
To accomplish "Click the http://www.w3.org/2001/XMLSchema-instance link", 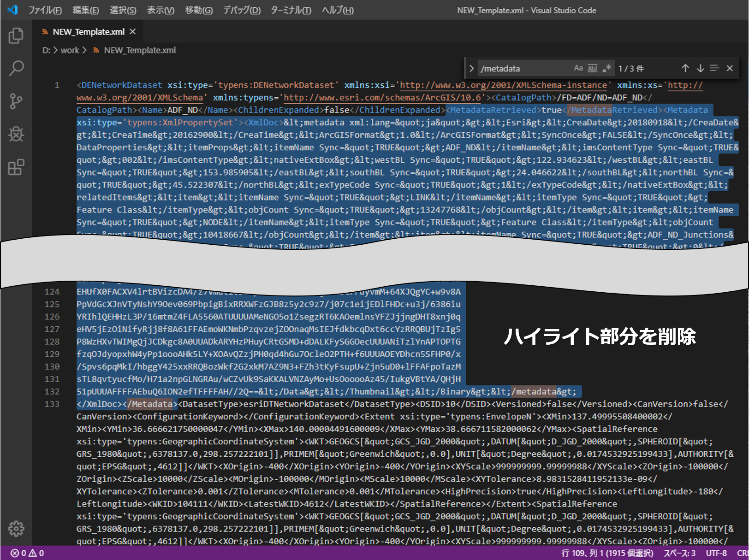I will coord(504,85).
